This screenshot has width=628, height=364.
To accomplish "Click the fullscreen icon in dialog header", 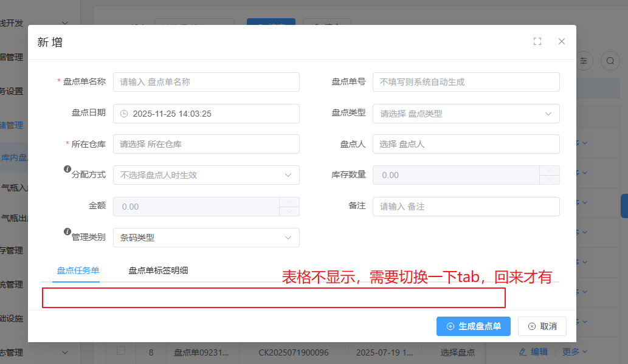I will [537, 41].
